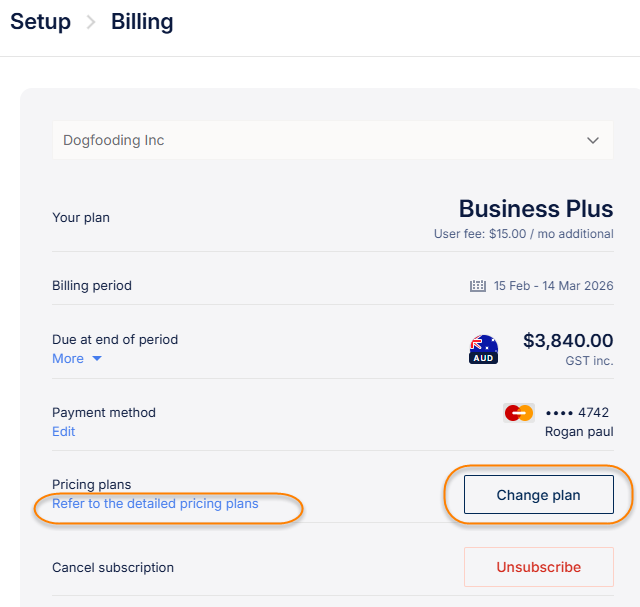
Task: Open the Dogfooding Inc organization dropdown
Action: click(x=332, y=140)
